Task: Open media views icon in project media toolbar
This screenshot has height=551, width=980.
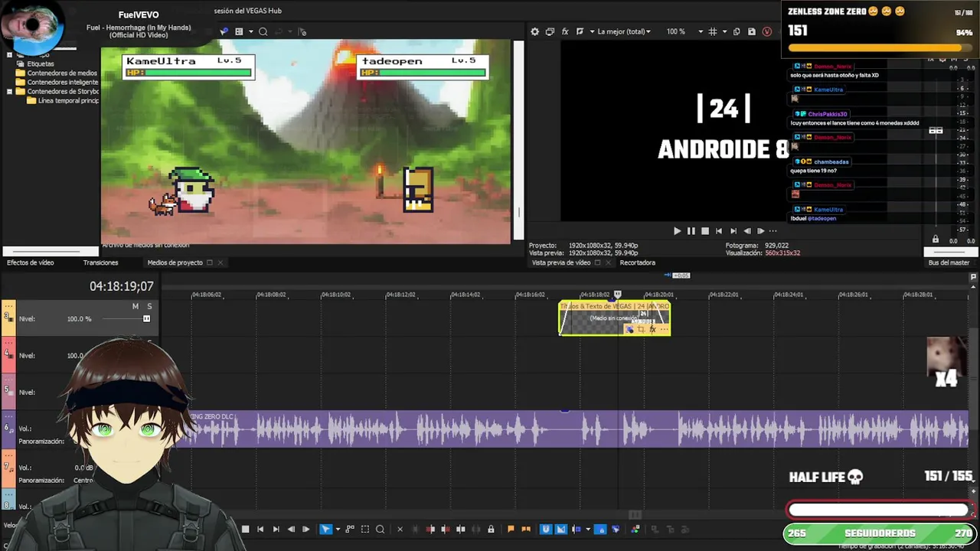Action: tap(240, 31)
